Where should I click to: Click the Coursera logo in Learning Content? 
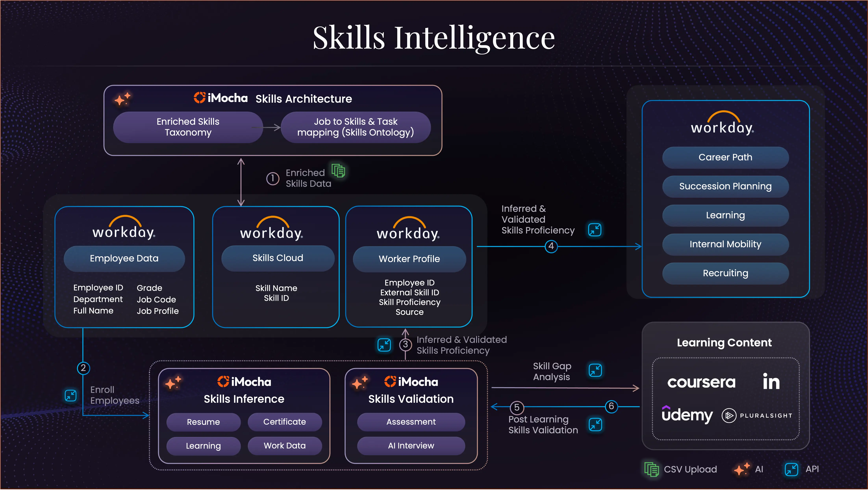click(701, 382)
